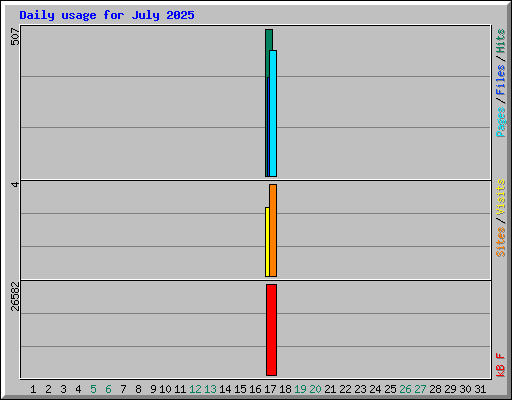Image resolution: width=512 pixels, height=400 pixels.
Task: Click day label 31 on the x-axis
Action: click(x=480, y=389)
